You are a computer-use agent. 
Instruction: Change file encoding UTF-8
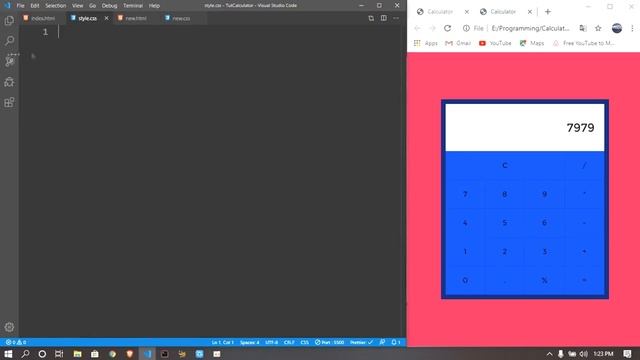tap(271, 342)
